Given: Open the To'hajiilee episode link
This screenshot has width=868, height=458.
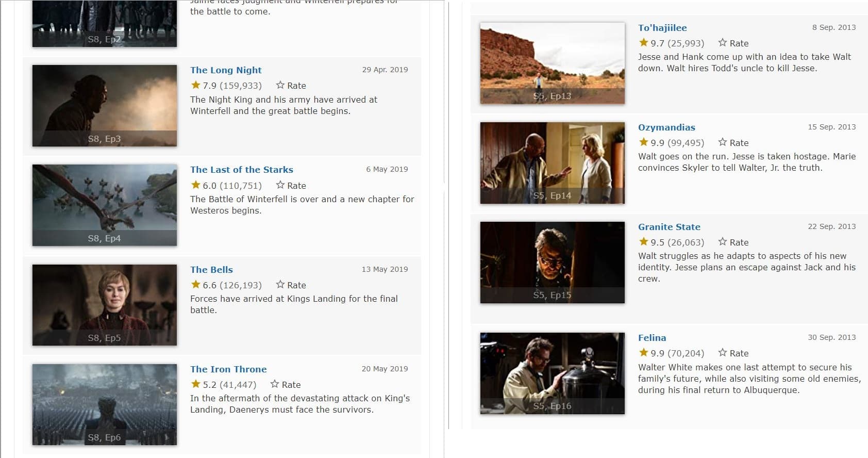Looking at the screenshot, I should point(662,28).
